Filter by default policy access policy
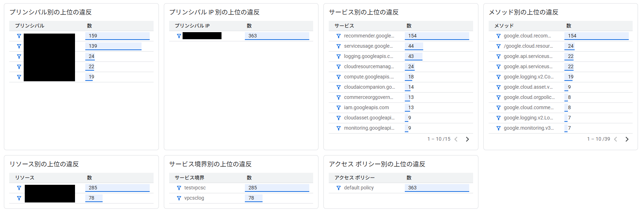 (x=339, y=188)
